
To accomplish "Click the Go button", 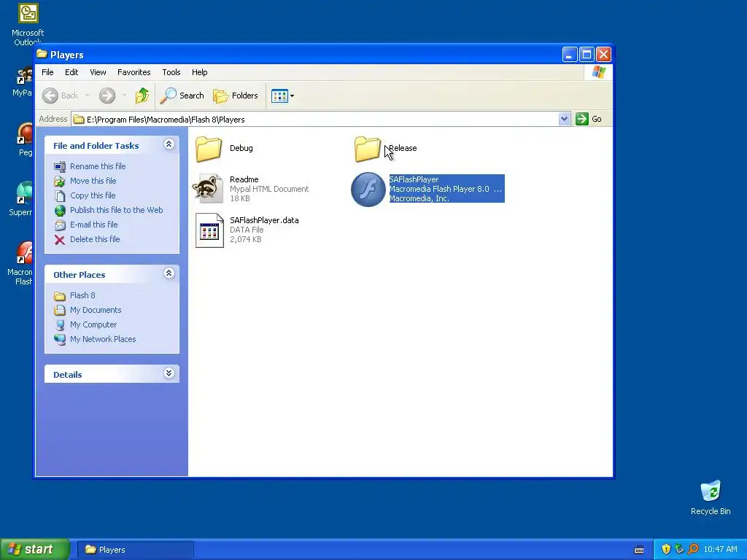I will 589,119.
